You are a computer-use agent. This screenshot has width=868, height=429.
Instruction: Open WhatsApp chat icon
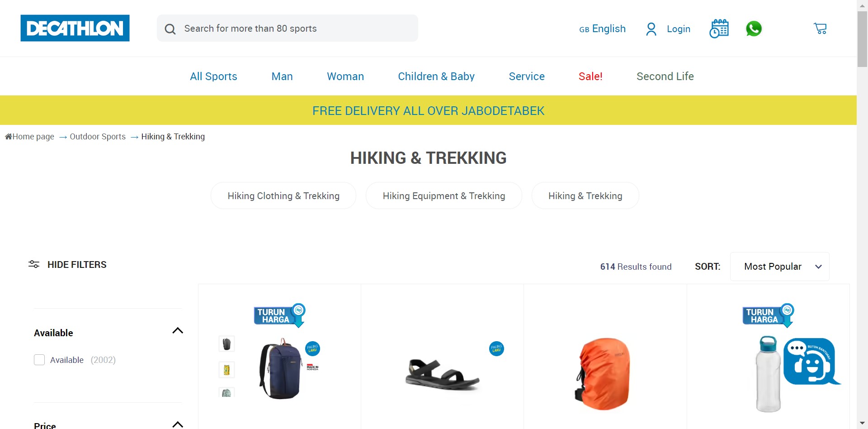pyautogui.click(x=754, y=29)
